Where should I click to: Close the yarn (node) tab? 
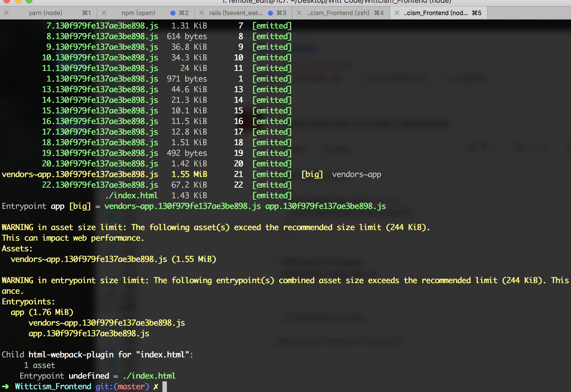pyautogui.click(x=7, y=13)
